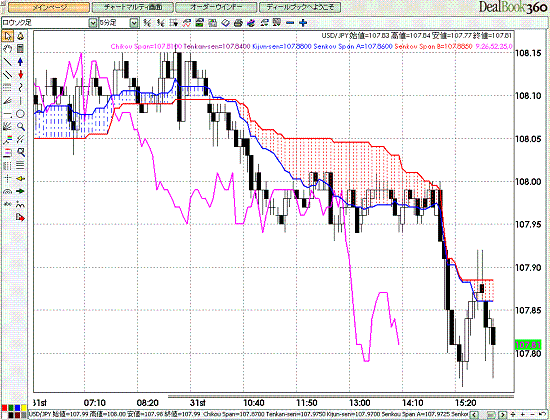
Task: Click the eraser icon in toolbar
Action: click(x=225, y=23)
